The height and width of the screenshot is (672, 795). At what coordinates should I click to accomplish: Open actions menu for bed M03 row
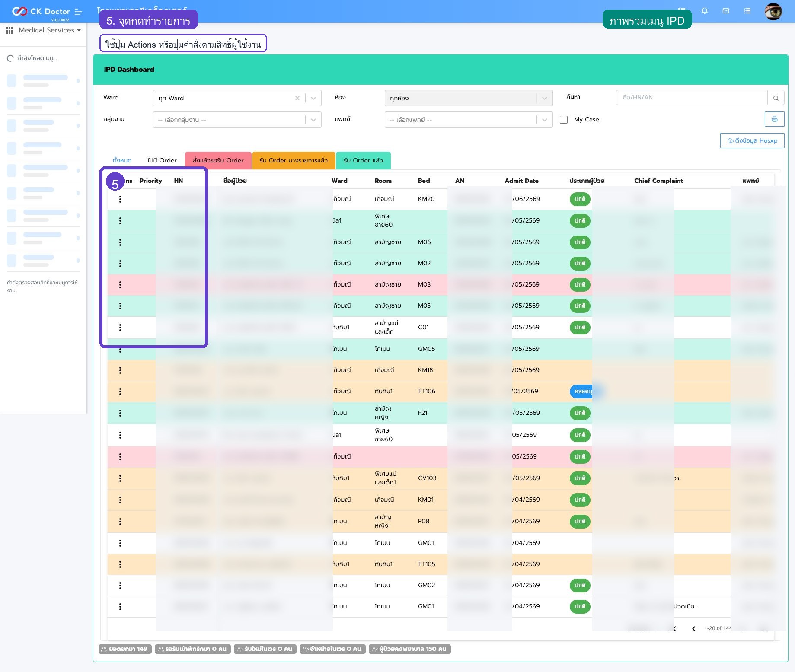tap(120, 285)
